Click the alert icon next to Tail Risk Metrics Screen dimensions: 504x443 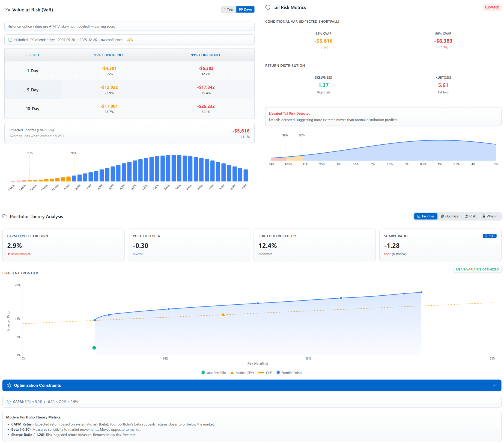point(268,7)
